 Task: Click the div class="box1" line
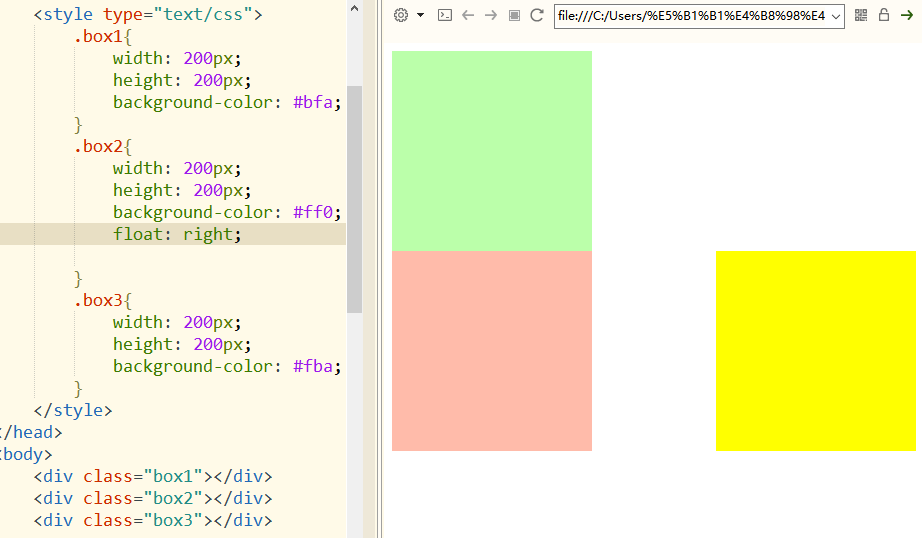pos(153,476)
